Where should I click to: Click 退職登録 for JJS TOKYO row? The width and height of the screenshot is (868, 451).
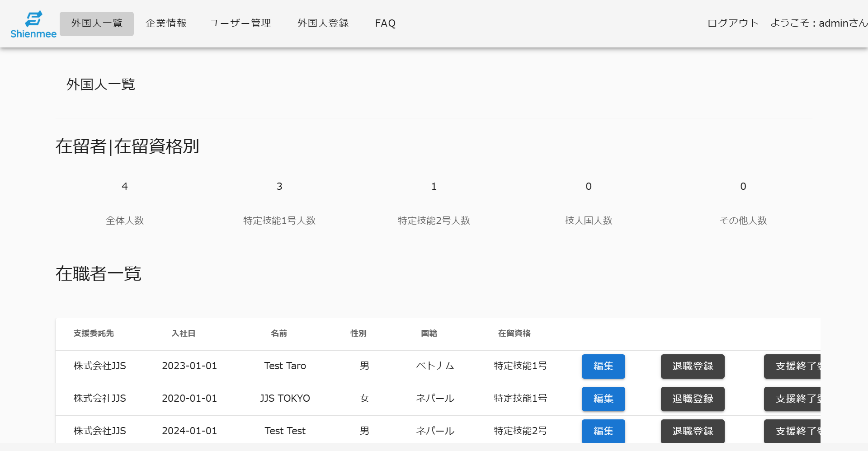[692, 399]
